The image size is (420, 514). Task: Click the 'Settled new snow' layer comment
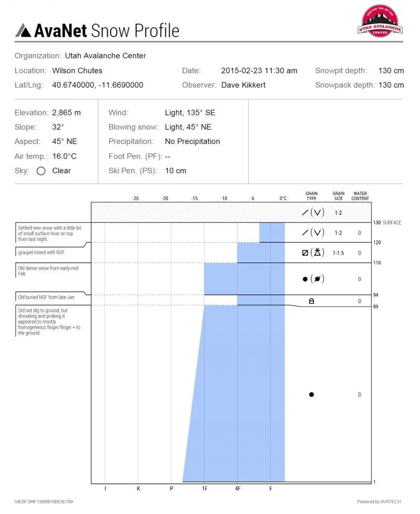click(50, 233)
